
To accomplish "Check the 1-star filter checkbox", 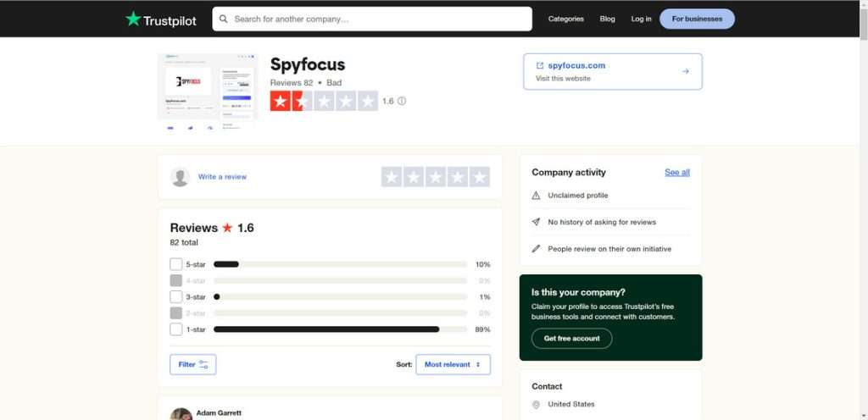I will (176, 329).
